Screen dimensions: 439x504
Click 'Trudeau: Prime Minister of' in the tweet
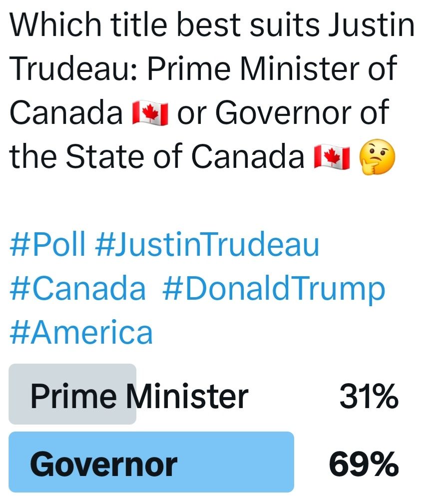coord(202,69)
